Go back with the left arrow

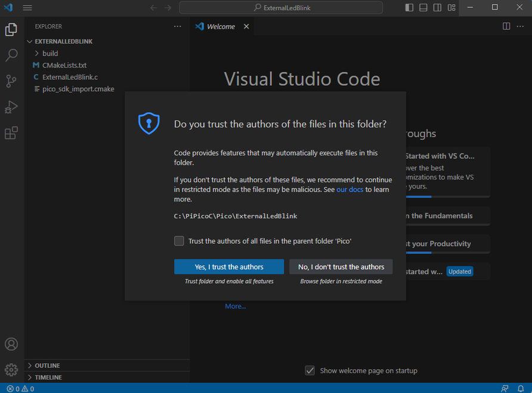(x=154, y=8)
